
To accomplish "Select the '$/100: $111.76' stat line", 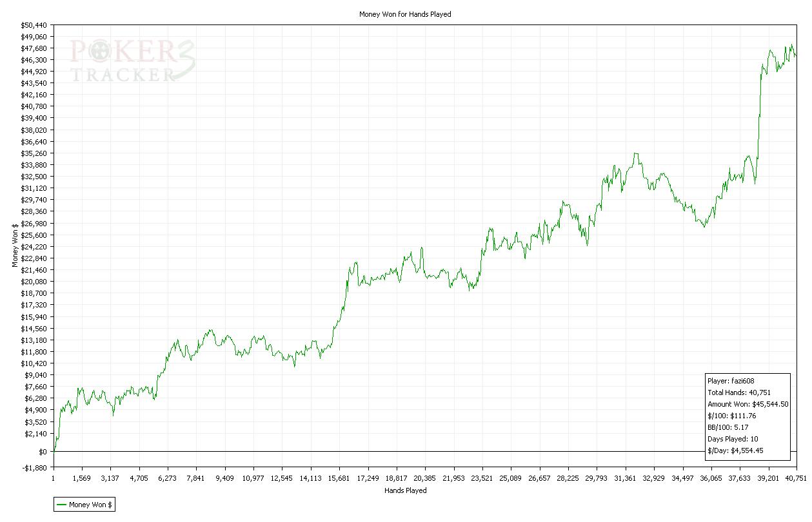I will point(731,416).
